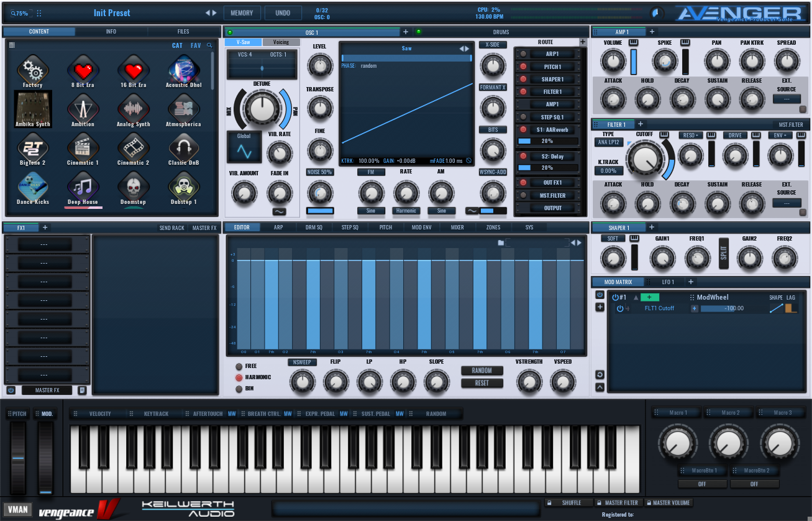Click the Master FX preset page icon

point(82,390)
